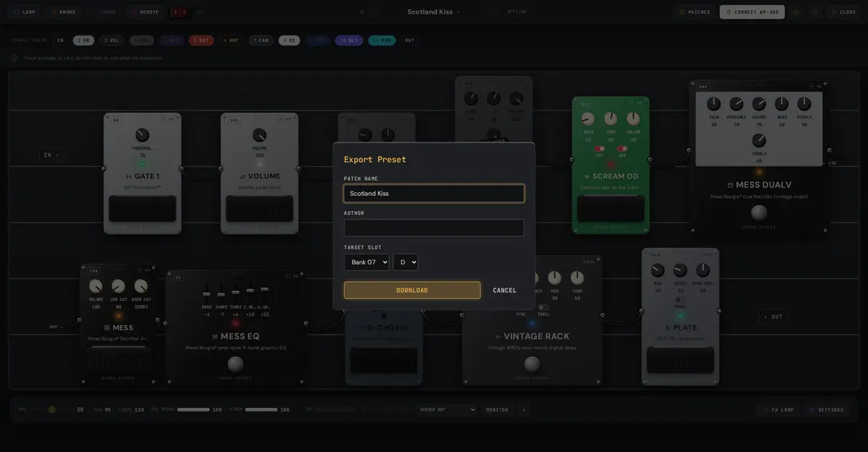Adjust the Mess cab High Cut knob

point(141,286)
